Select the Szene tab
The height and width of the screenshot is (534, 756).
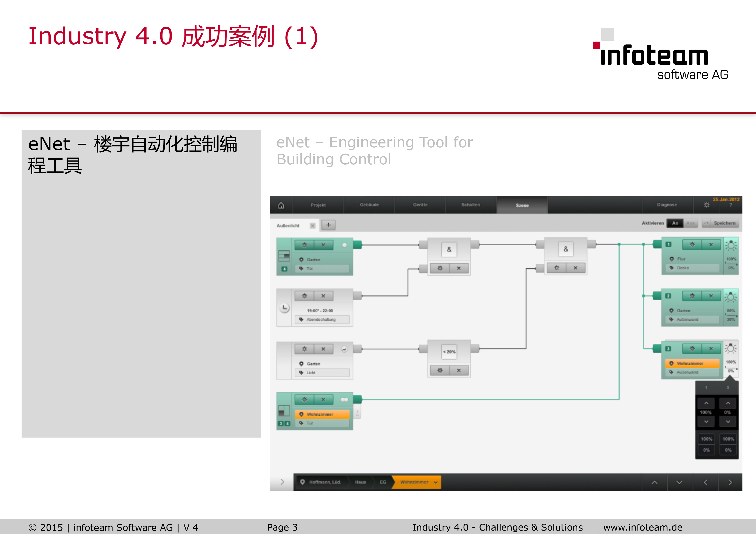522,205
